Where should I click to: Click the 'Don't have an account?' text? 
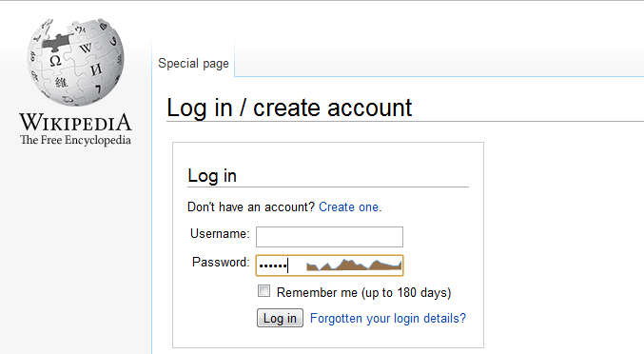[251, 207]
